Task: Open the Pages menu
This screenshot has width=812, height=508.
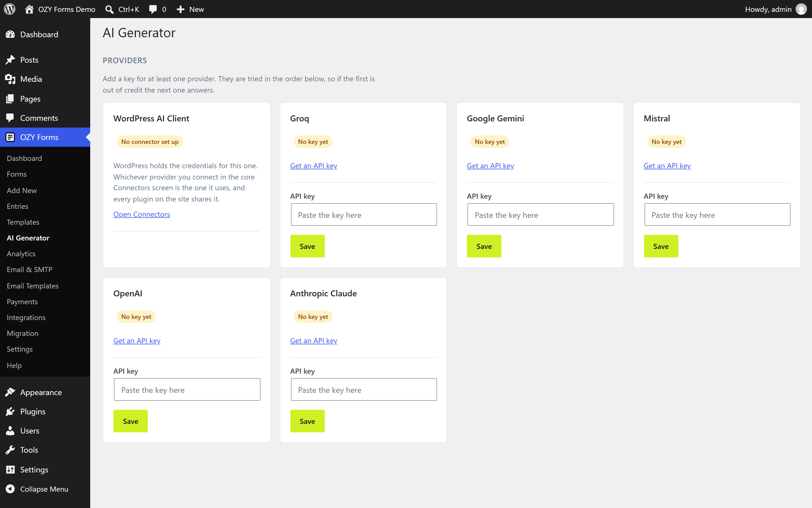Action: [x=45, y=99]
